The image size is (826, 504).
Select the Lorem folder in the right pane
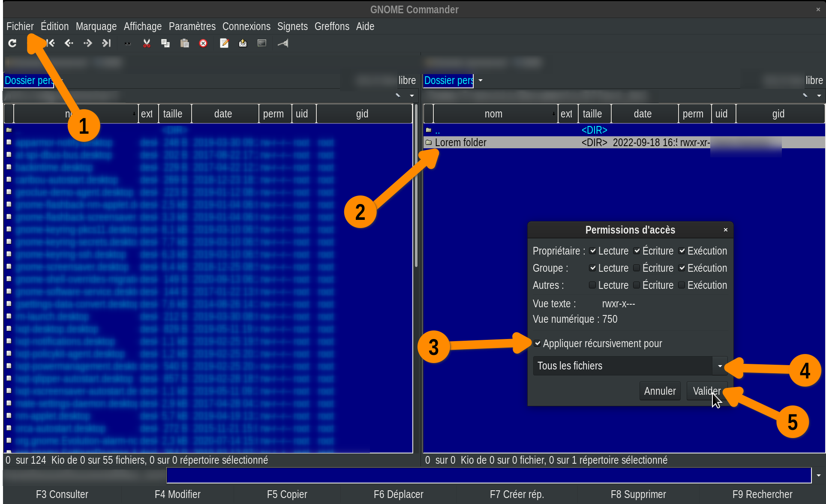point(461,142)
